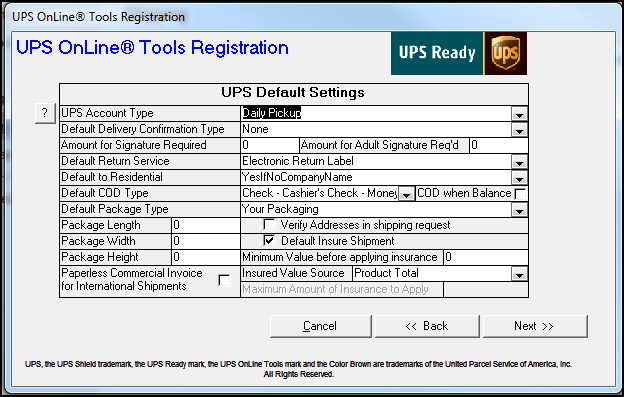The width and height of the screenshot is (624, 397).
Task: Toggle COD when Balance checkbox
Action: [x=520, y=194]
